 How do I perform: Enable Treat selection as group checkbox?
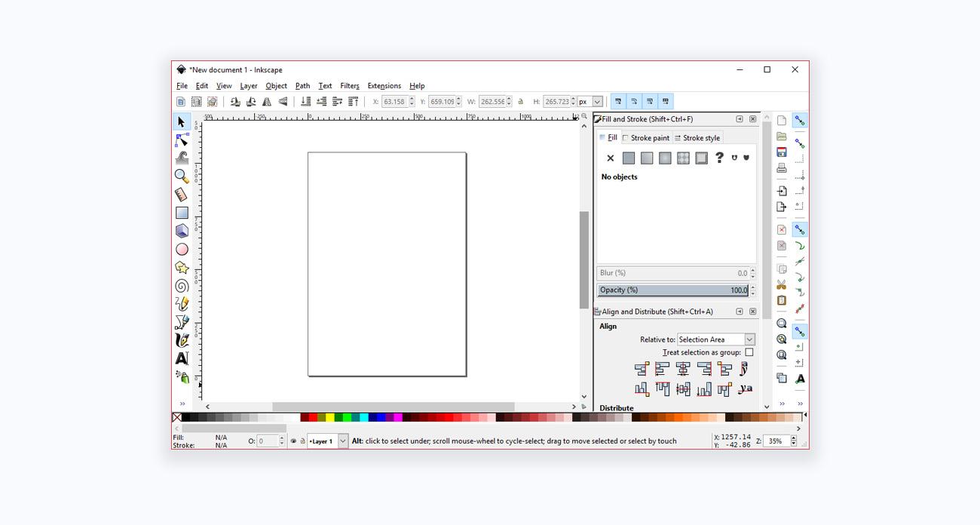(x=749, y=352)
